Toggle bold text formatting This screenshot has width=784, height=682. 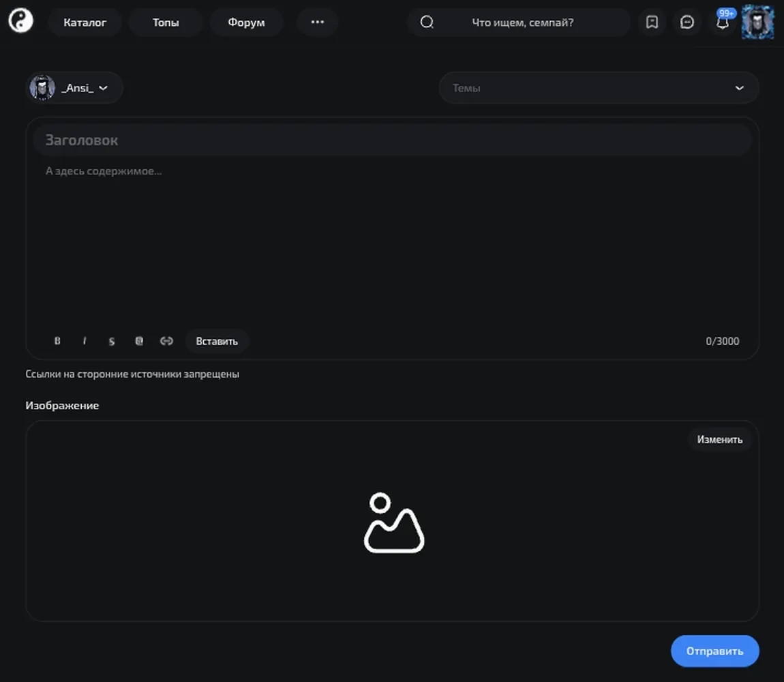57,341
